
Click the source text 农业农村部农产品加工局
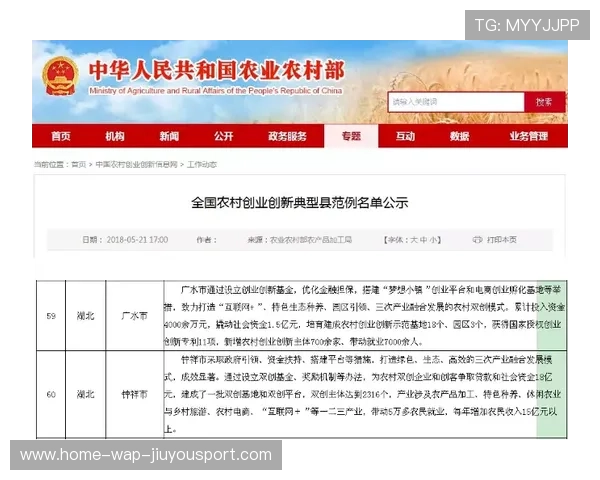pos(311,240)
